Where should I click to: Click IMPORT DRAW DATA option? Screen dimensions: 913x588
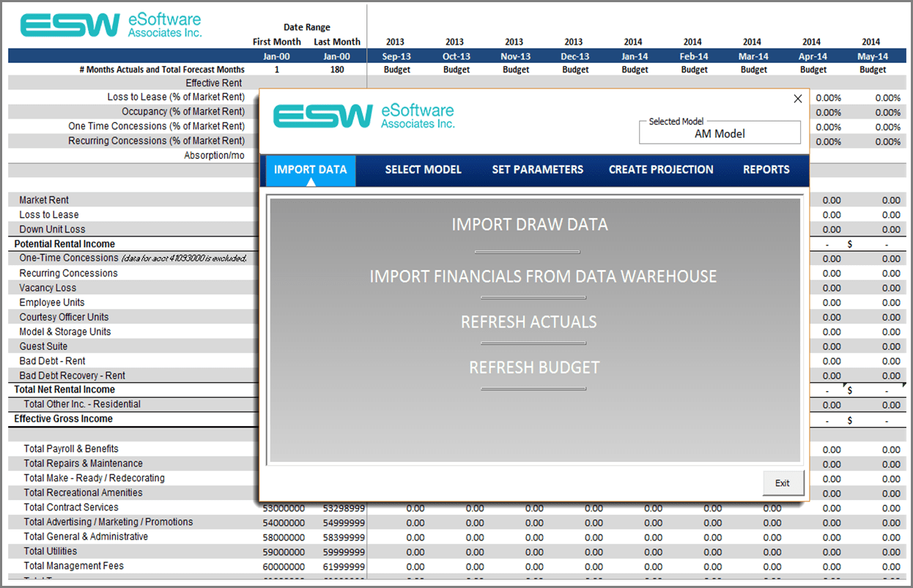530,225
